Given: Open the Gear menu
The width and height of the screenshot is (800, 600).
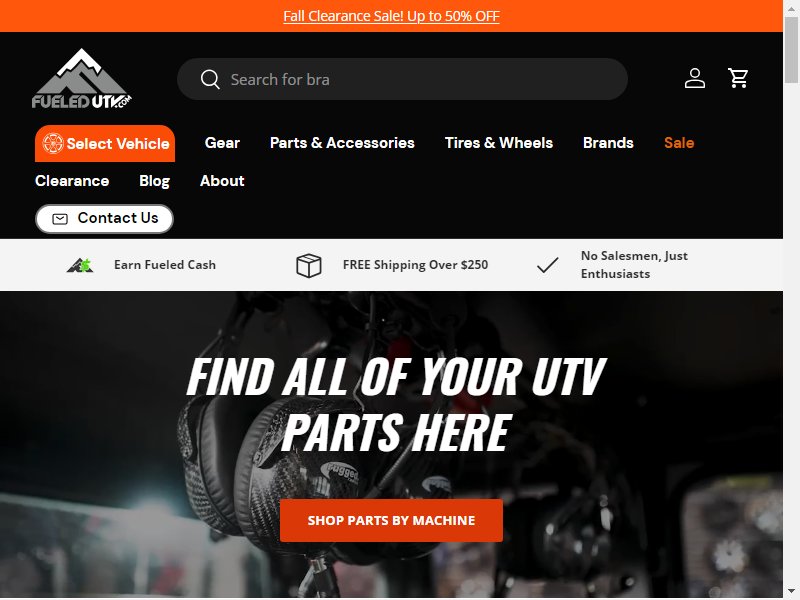Looking at the screenshot, I should pos(222,143).
